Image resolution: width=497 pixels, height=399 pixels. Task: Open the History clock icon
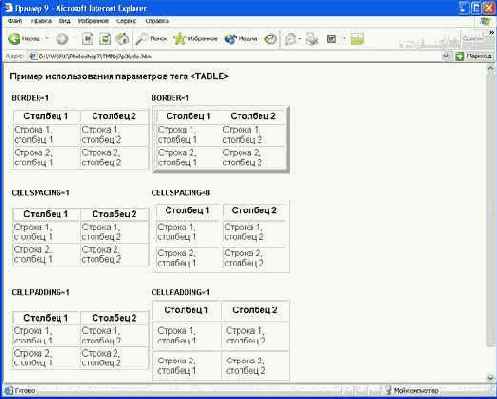point(270,39)
